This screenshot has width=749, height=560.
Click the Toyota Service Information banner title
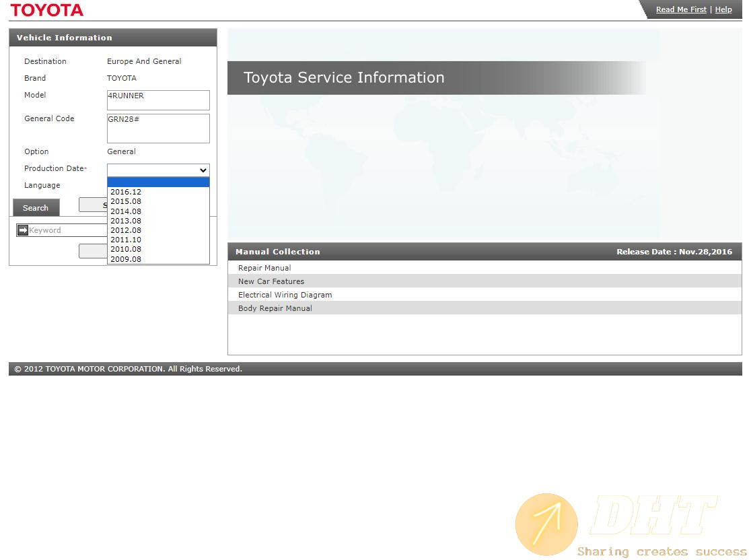click(x=344, y=77)
